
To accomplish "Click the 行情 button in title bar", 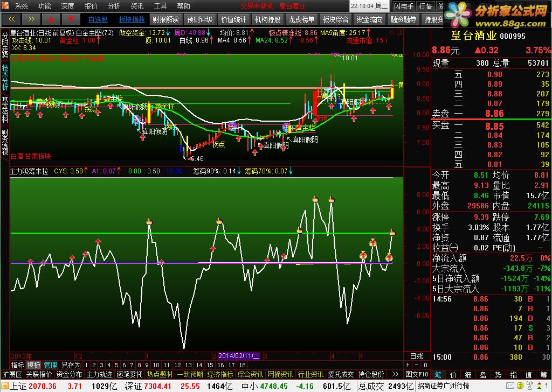I will coord(426,6).
